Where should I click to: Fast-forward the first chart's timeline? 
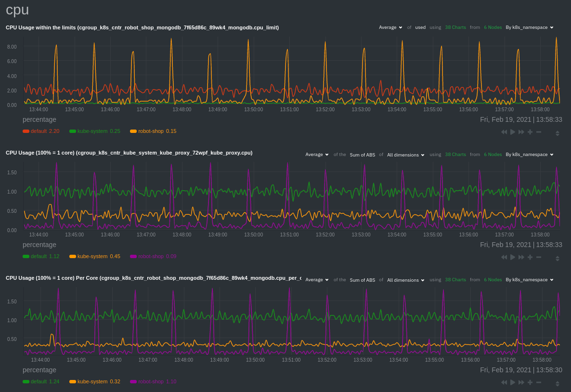[x=521, y=132]
